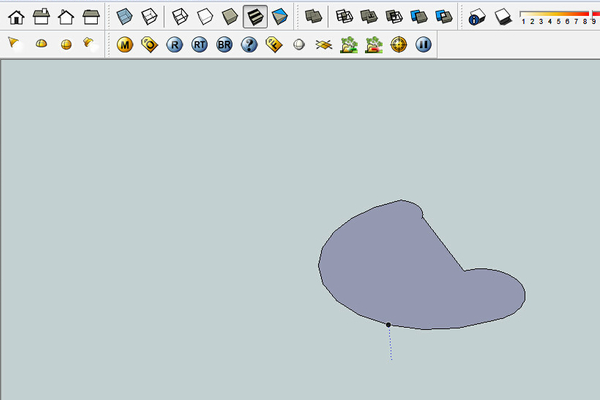Open the blue question mark help icon
Viewport: 600px width, 400px height.
pyautogui.click(x=249, y=45)
